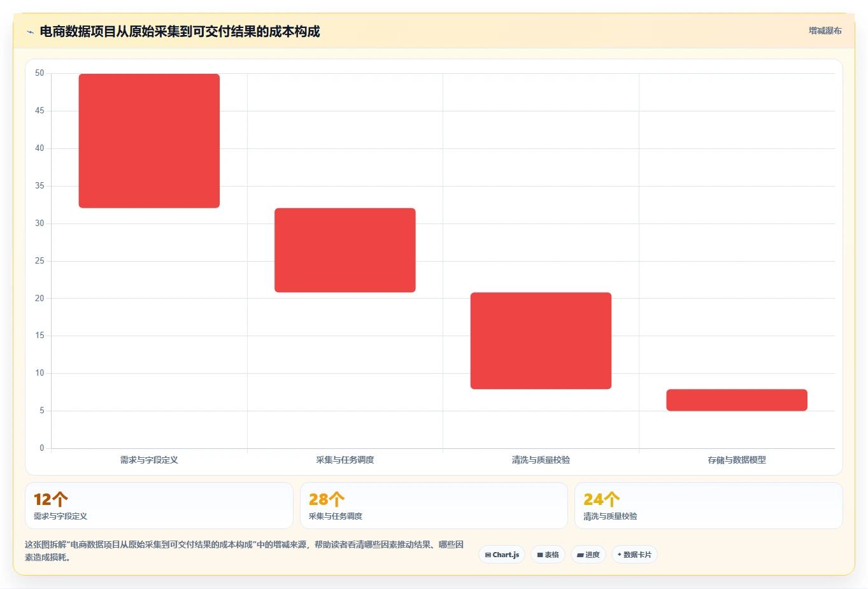Open the 12个 data card
The image size is (868, 589).
[x=159, y=506]
